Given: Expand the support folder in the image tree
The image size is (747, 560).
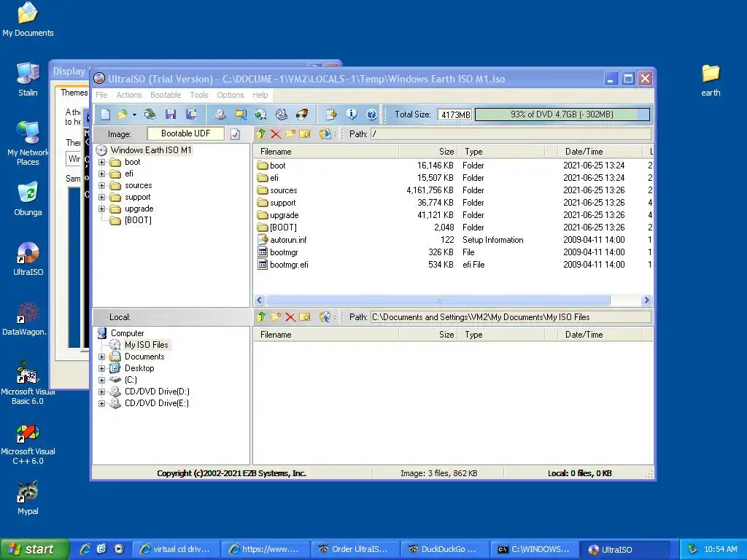Looking at the screenshot, I should tap(101, 197).
